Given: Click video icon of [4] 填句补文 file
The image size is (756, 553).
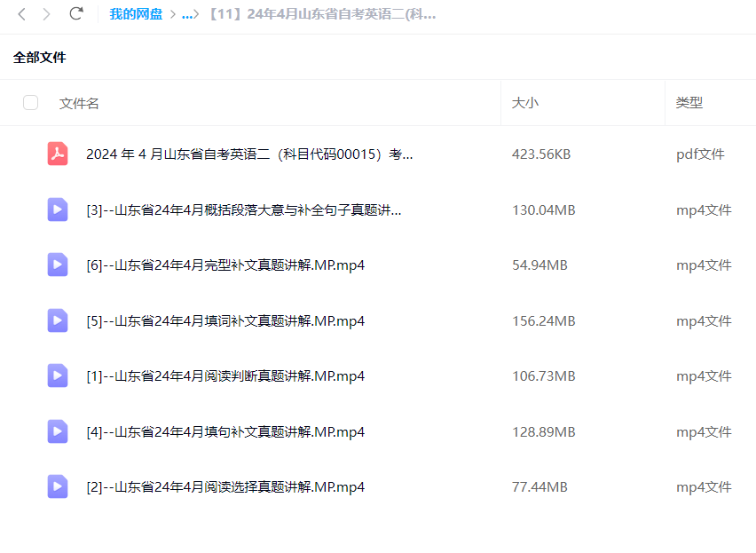Looking at the screenshot, I should pyautogui.click(x=58, y=431).
